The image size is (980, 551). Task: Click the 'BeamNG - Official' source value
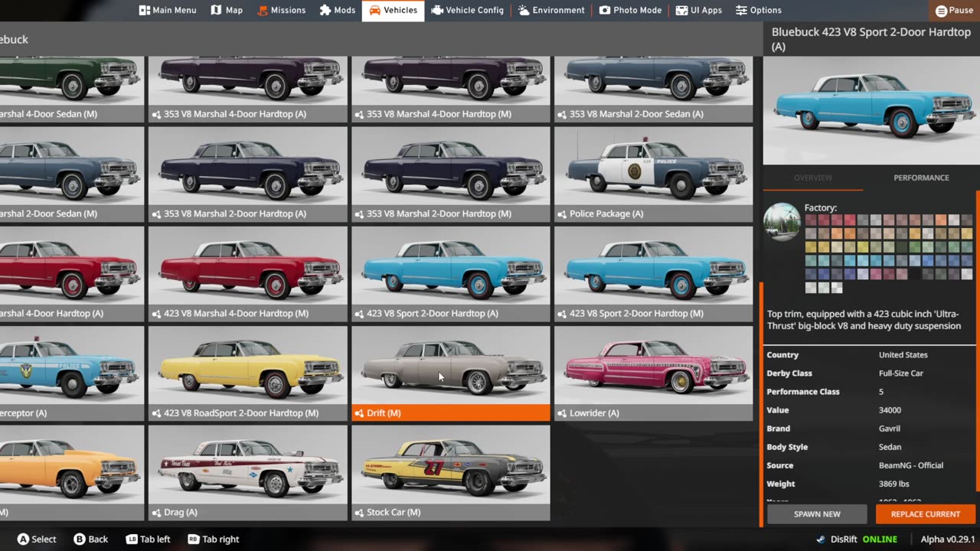point(911,465)
